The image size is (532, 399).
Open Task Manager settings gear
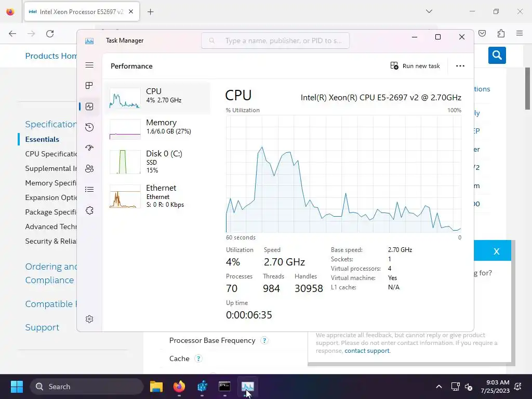click(x=89, y=319)
